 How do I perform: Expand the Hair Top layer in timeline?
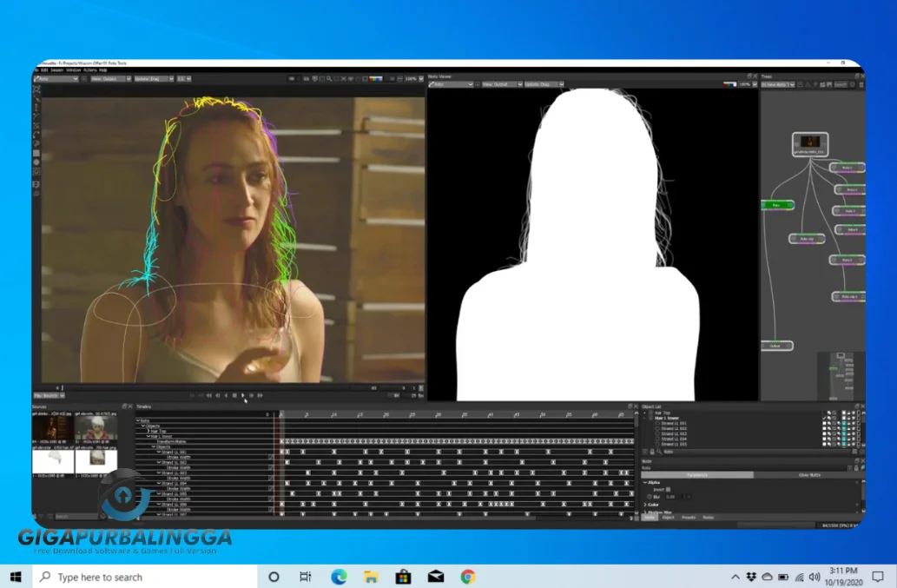tap(148, 432)
